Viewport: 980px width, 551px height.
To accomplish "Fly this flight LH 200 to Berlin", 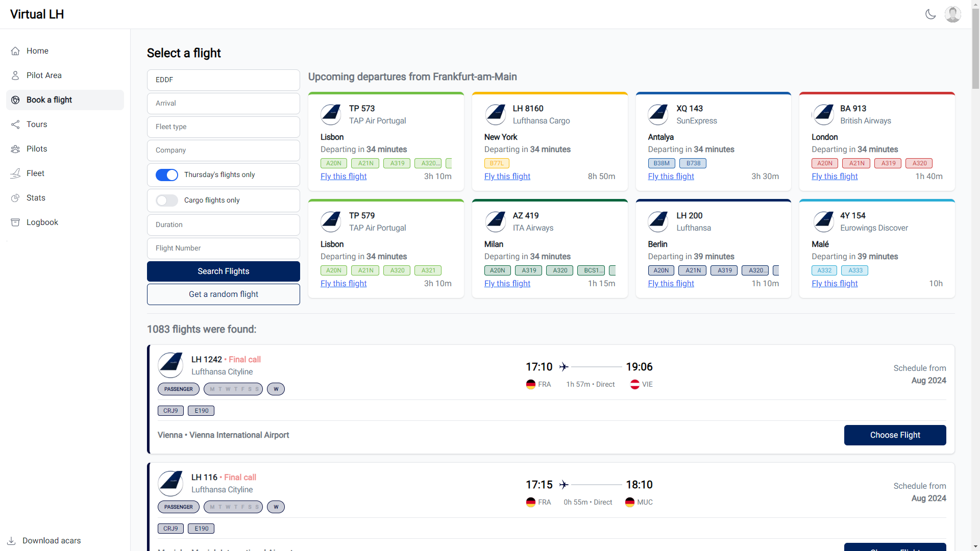I will tap(671, 284).
